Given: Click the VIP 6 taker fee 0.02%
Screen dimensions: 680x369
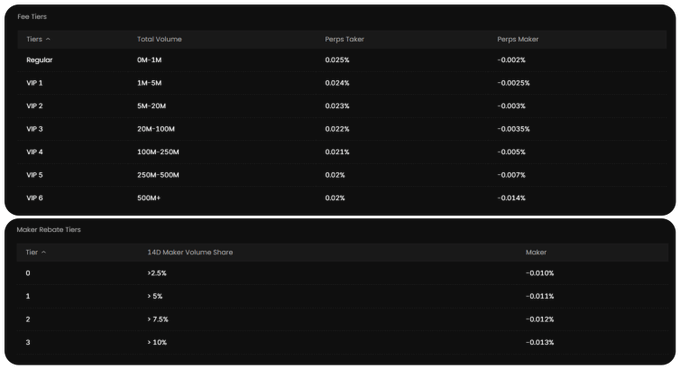Looking at the screenshot, I should pyautogui.click(x=335, y=198).
